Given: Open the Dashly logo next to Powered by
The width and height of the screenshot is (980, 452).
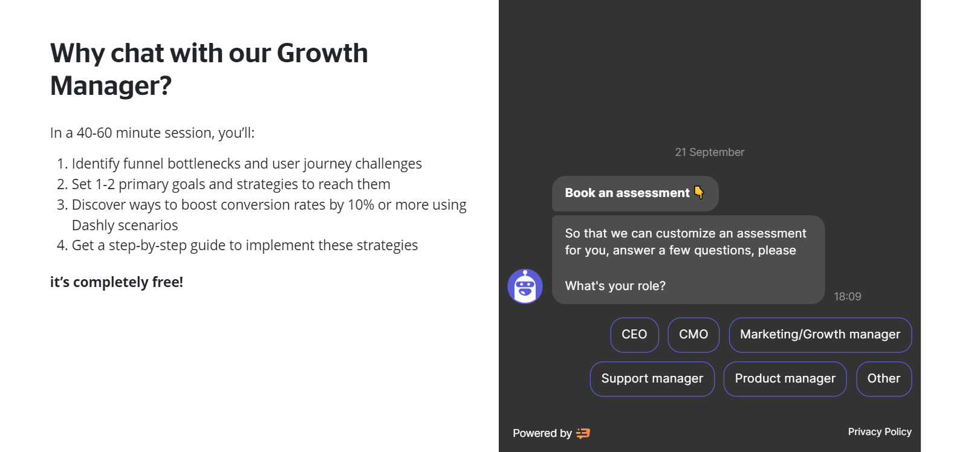Looking at the screenshot, I should click(583, 433).
